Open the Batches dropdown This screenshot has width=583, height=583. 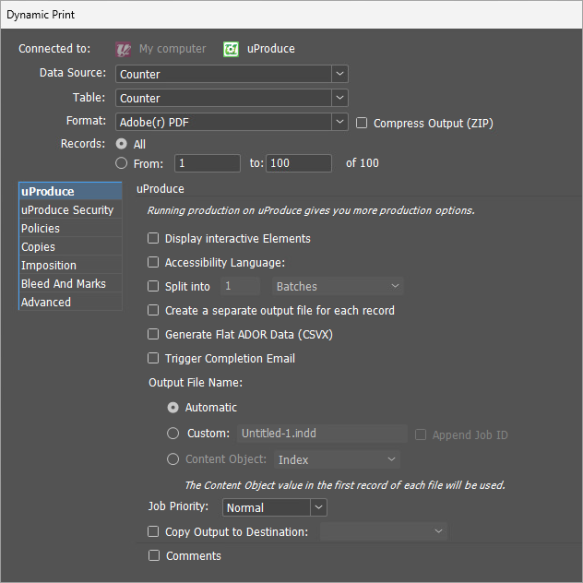(x=338, y=286)
